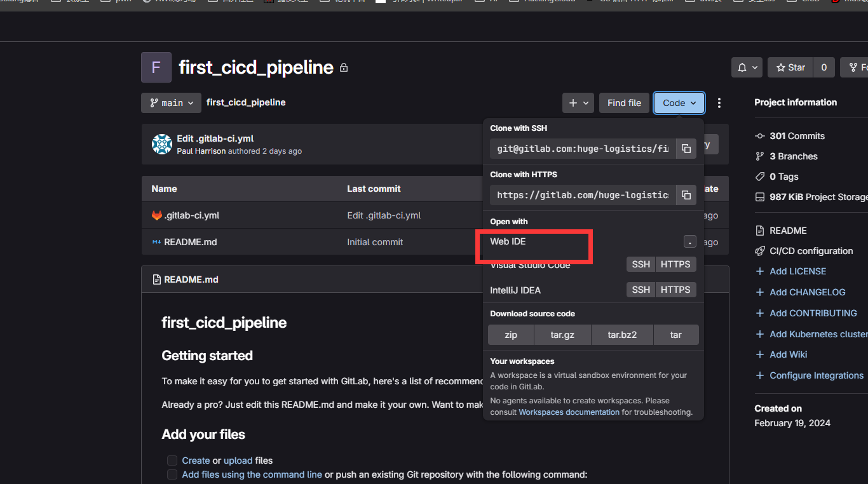Check the 'Create or upload files' checkbox
868x484 pixels.
(172, 460)
